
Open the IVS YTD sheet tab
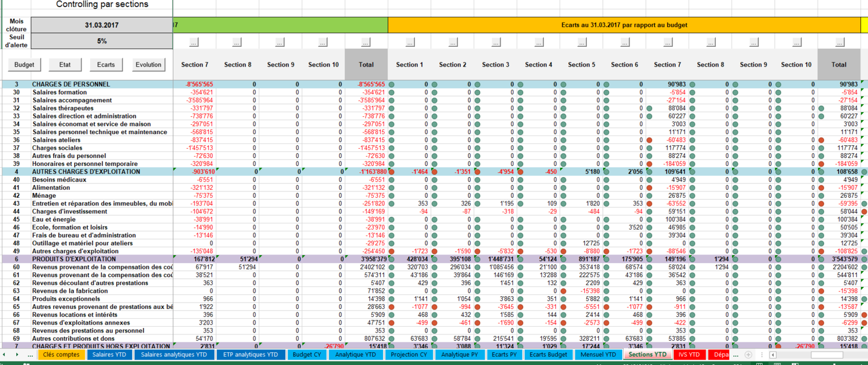(x=689, y=355)
